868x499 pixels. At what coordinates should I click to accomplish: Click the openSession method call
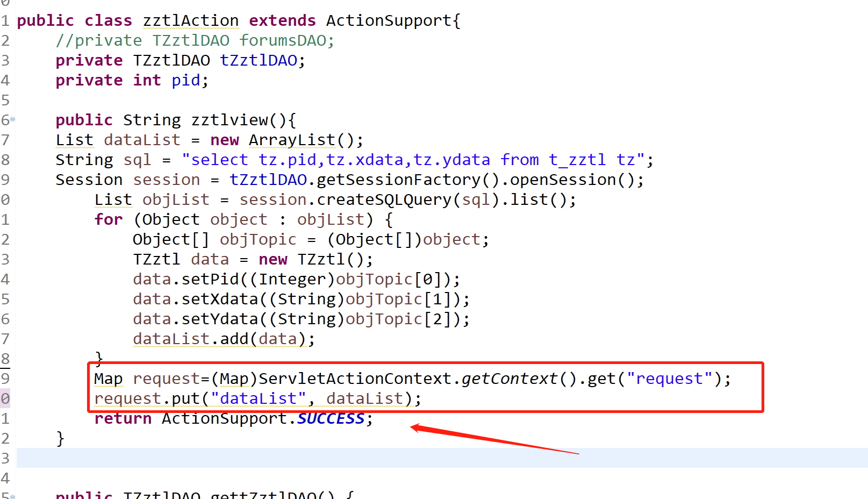[x=563, y=180]
